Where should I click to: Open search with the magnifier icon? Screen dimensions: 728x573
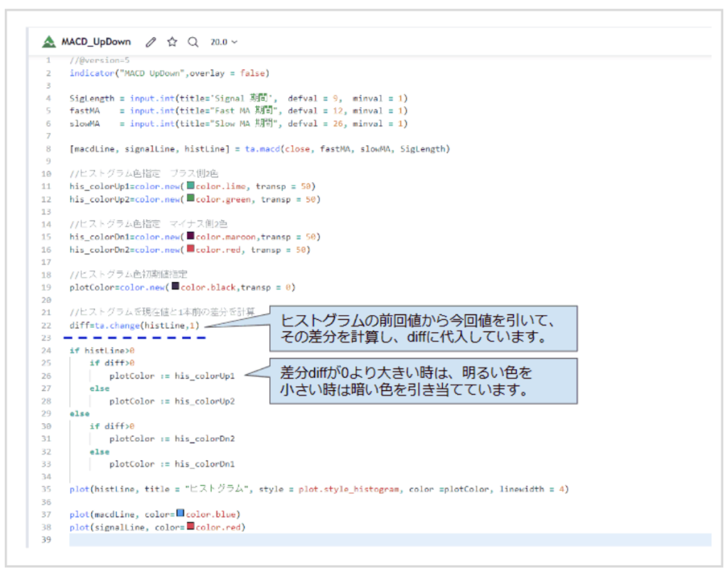point(192,41)
